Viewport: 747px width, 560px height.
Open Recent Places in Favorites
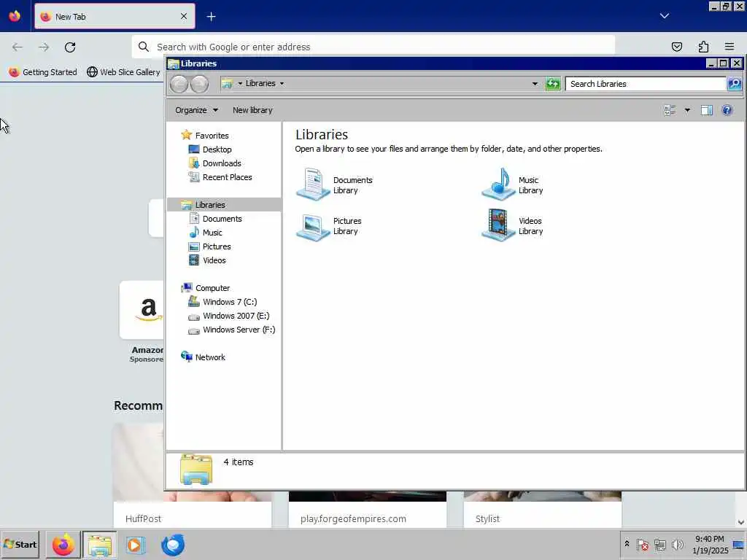[x=227, y=177]
